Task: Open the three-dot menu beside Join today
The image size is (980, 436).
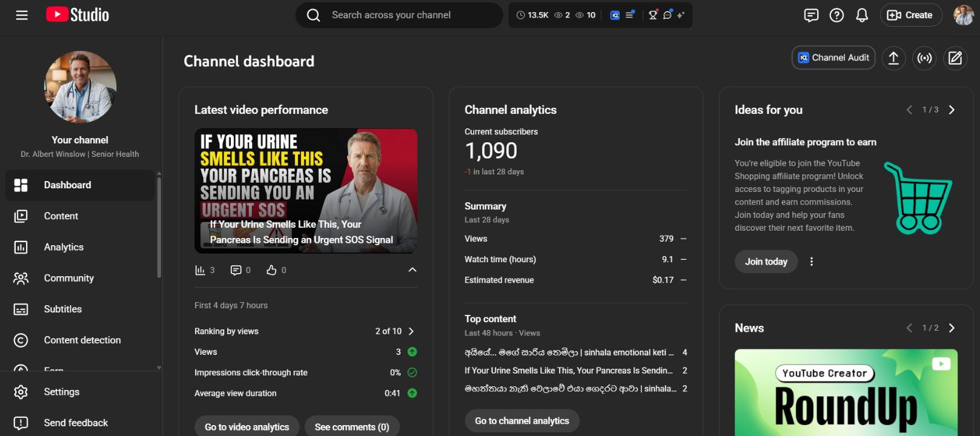Action: 812,262
